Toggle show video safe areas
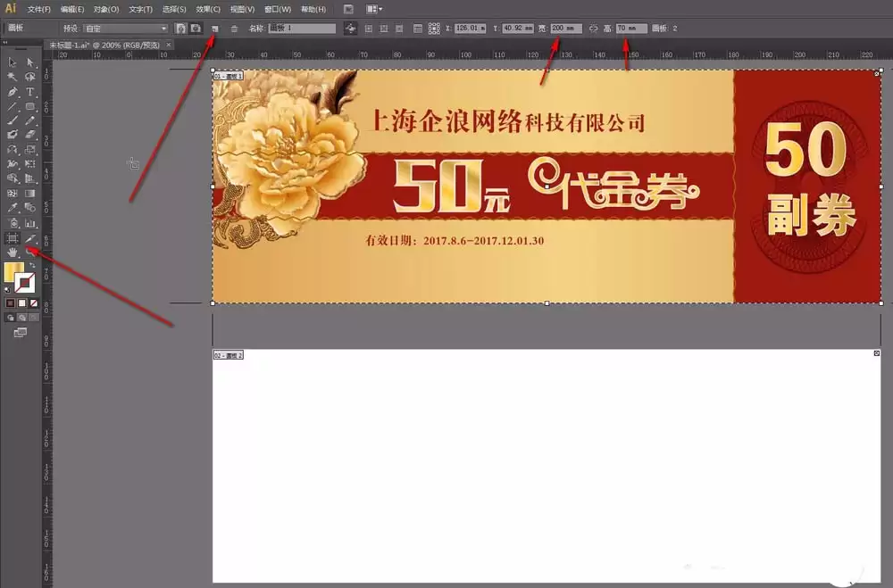The height and width of the screenshot is (588, 893). coord(399,29)
